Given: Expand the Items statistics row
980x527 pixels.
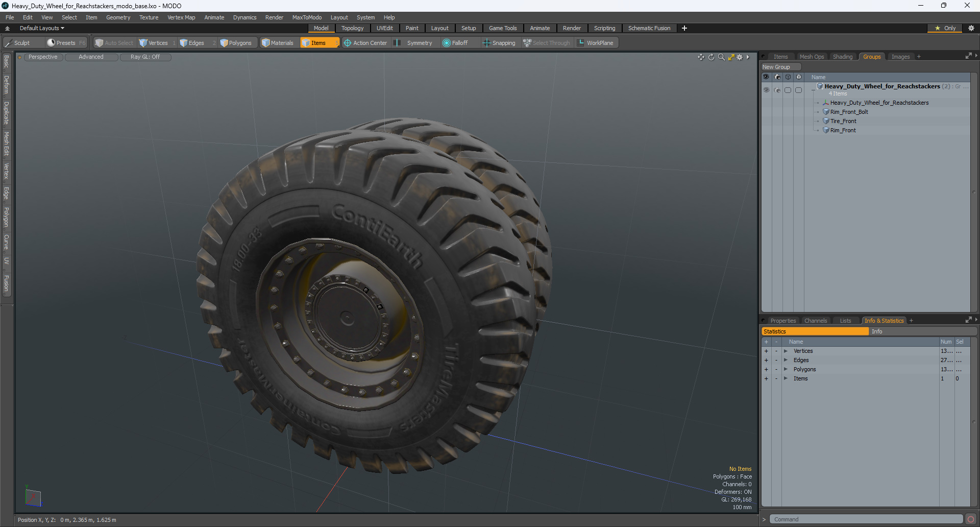Looking at the screenshot, I should 786,378.
